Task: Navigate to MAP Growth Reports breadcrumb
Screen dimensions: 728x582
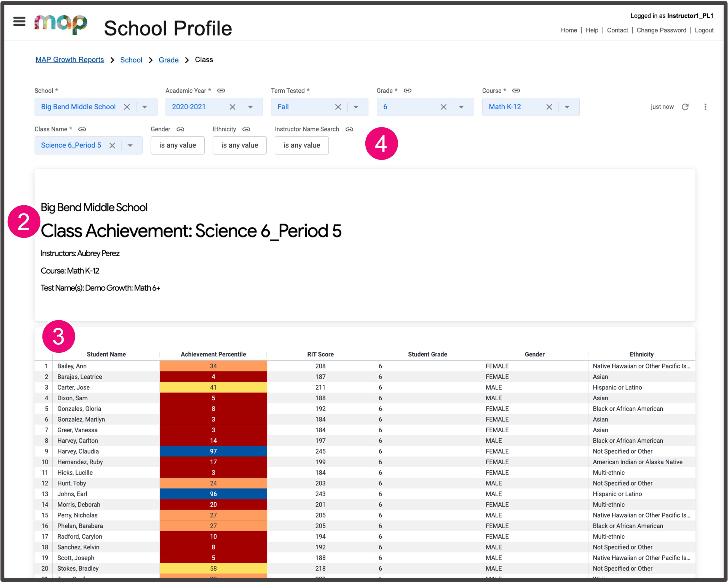Action: [69, 59]
